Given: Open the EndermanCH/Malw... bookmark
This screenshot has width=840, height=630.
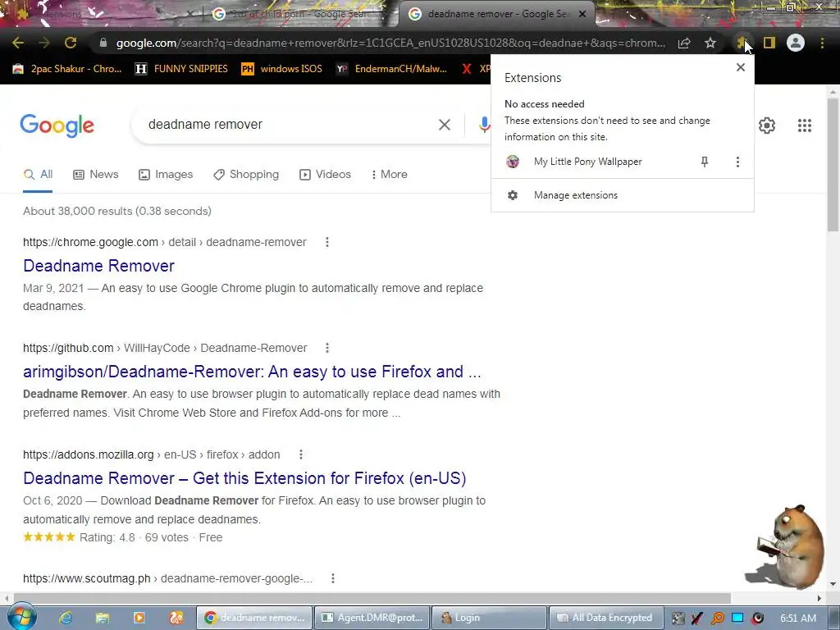Looking at the screenshot, I should click(x=391, y=69).
